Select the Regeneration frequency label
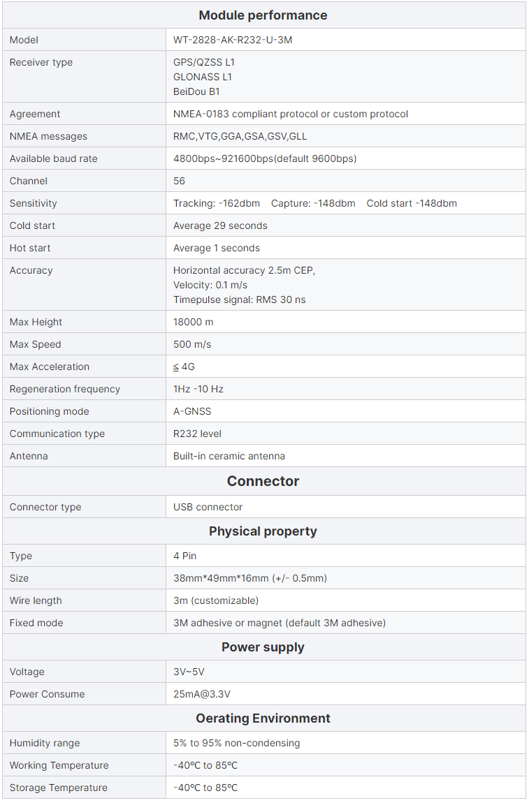Screen dimensions: 529x812 [65, 389]
